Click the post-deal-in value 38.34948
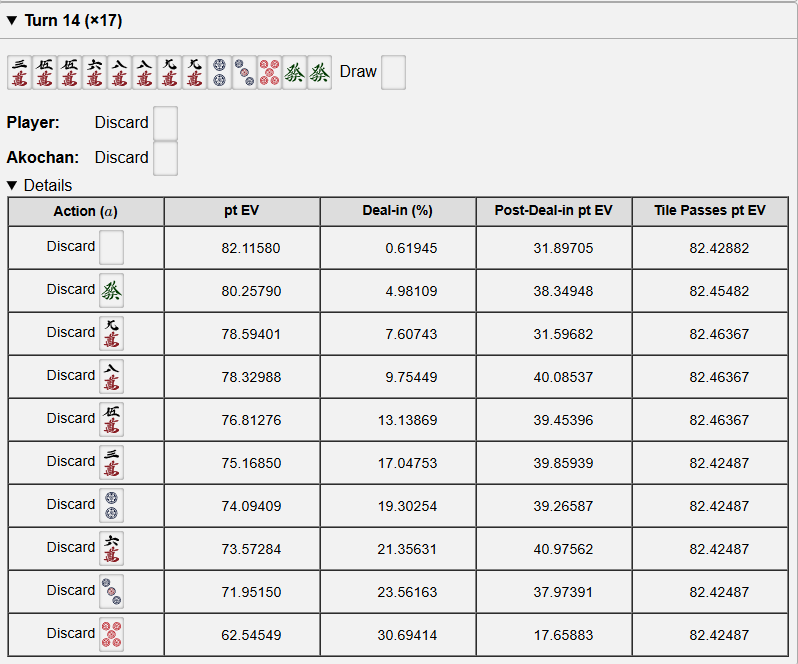The image size is (798, 664). [x=563, y=291]
